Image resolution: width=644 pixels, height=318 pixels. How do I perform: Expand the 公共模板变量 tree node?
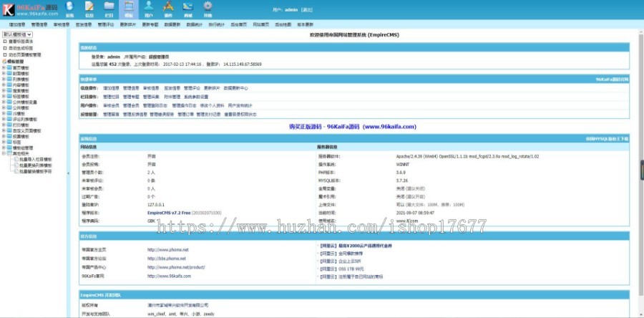(x=4, y=102)
